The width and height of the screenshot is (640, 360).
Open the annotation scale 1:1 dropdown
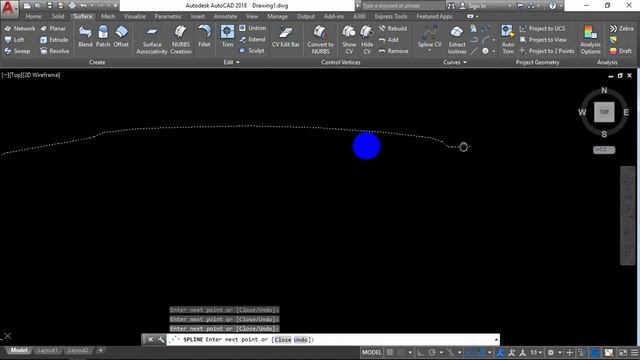coord(536,352)
